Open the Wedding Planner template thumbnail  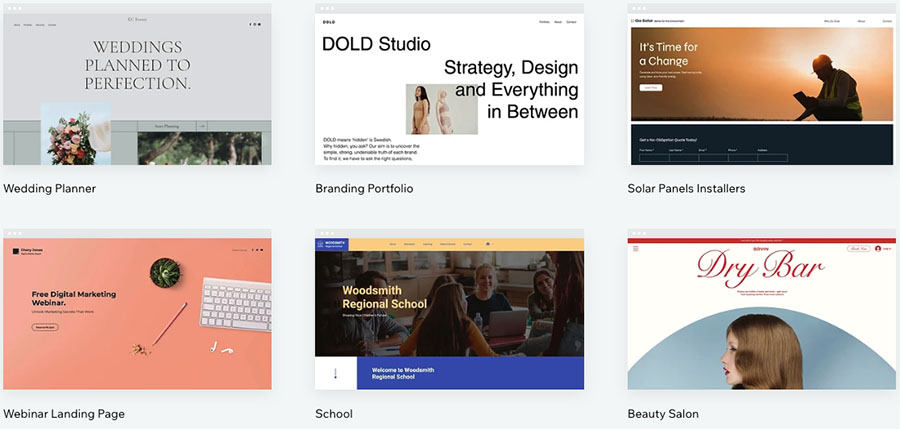tap(137, 84)
